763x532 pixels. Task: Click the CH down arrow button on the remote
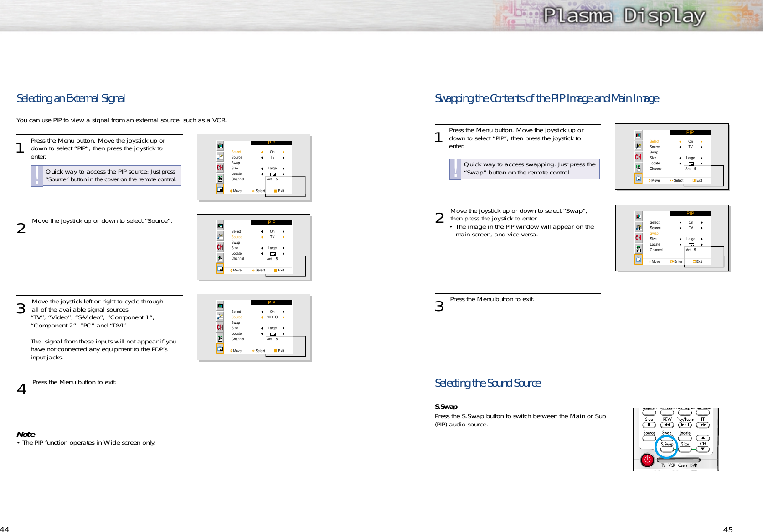[703, 449]
